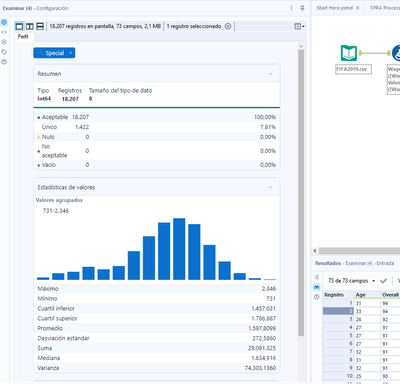The image size is (400, 384).
Task: Click the Suma value 29.091.325
Action: (262, 348)
